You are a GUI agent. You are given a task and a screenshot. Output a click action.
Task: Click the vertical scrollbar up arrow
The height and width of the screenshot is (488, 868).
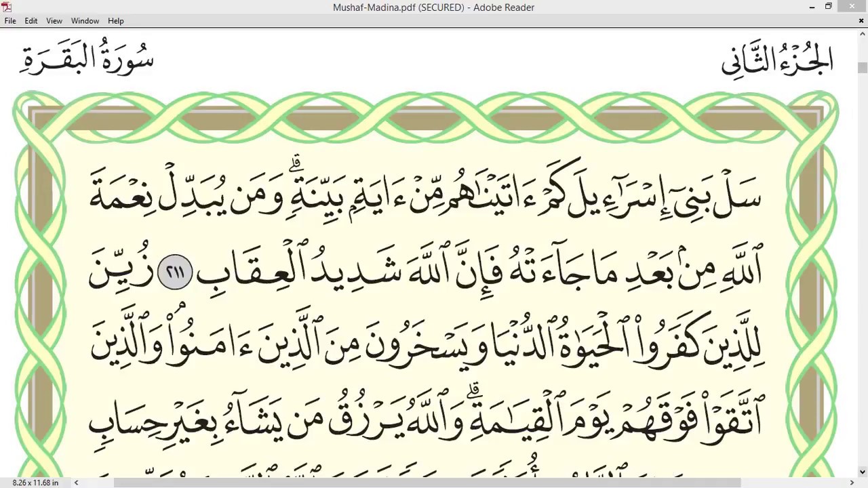[862, 35]
